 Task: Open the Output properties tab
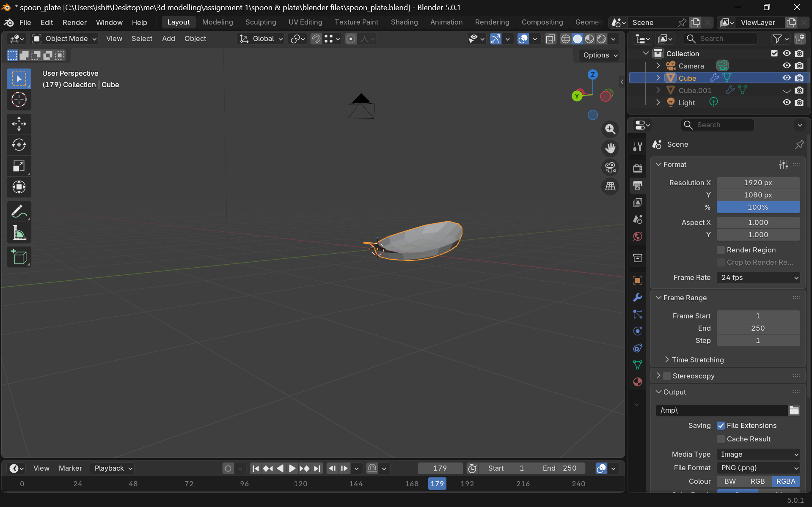coord(638,185)
